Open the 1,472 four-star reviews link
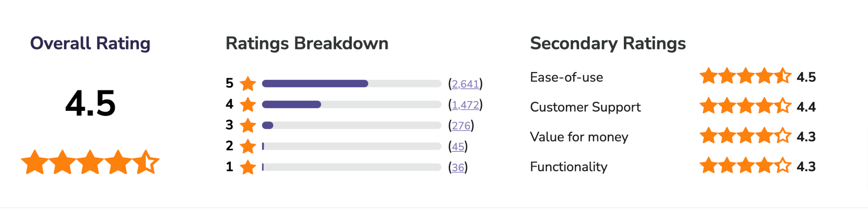 tap(465, 104)
